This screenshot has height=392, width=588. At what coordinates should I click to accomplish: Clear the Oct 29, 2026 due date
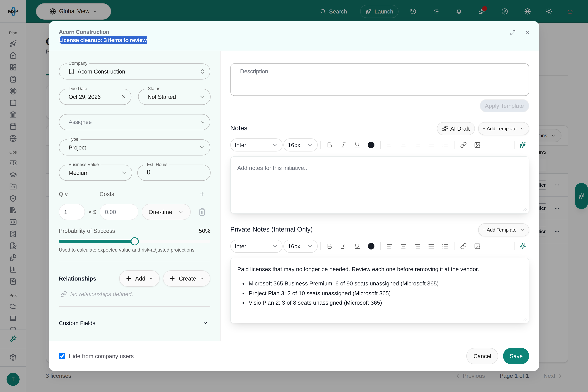tap(124, 97)
